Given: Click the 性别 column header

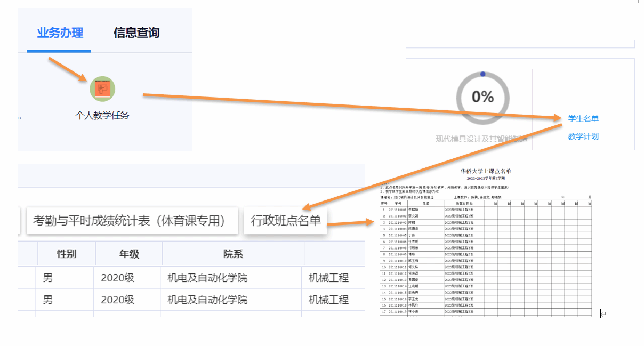Looking at the screenshot, I should coord(67,254).
